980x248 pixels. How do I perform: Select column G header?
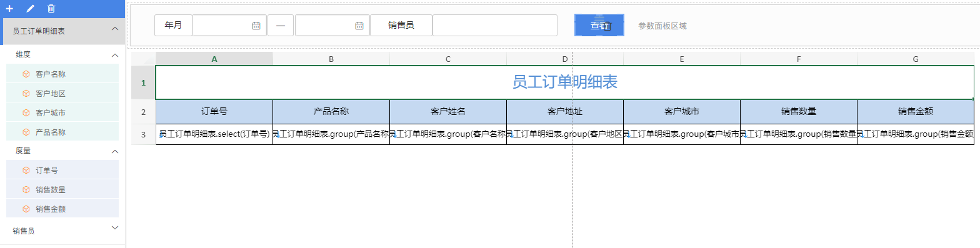point(916,59)
